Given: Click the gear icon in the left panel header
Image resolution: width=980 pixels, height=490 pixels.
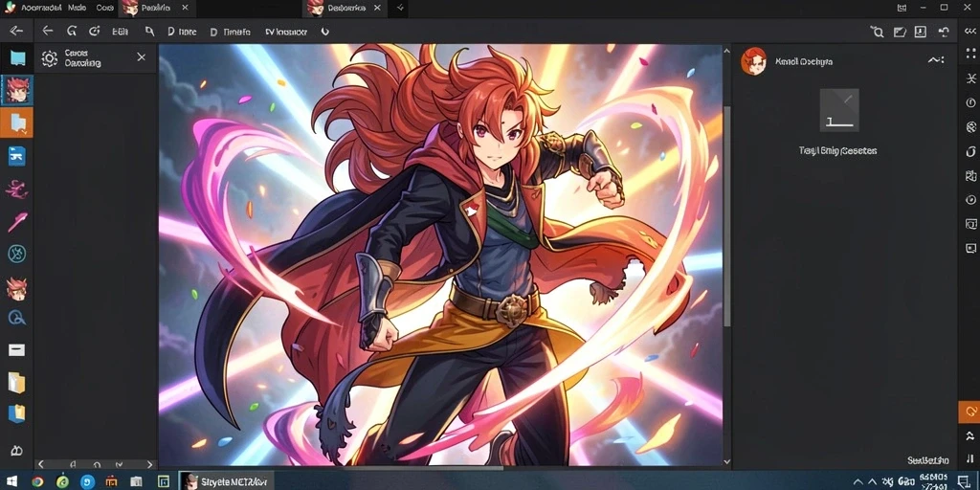Looking at the screenshot, I should point(50,58).
